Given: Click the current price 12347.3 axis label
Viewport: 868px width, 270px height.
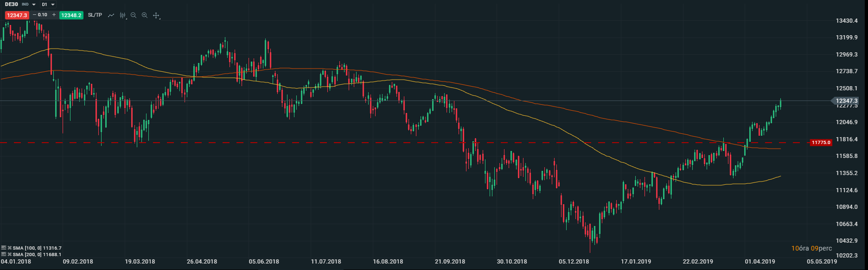Looking at the screenshot, I should [x=846, y=100].
